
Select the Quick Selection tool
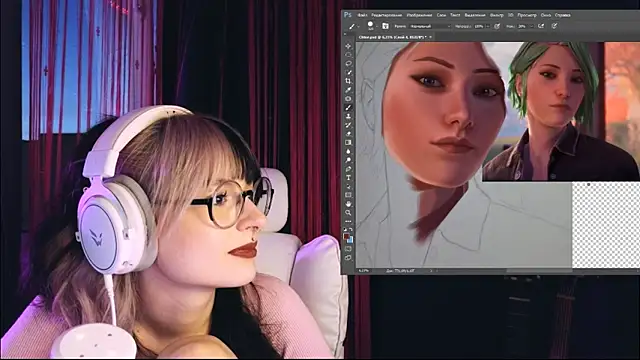tap(348, 72)
